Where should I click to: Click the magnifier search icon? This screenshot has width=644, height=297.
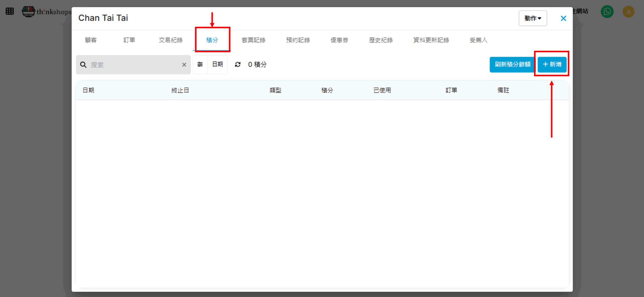[83, 65]
